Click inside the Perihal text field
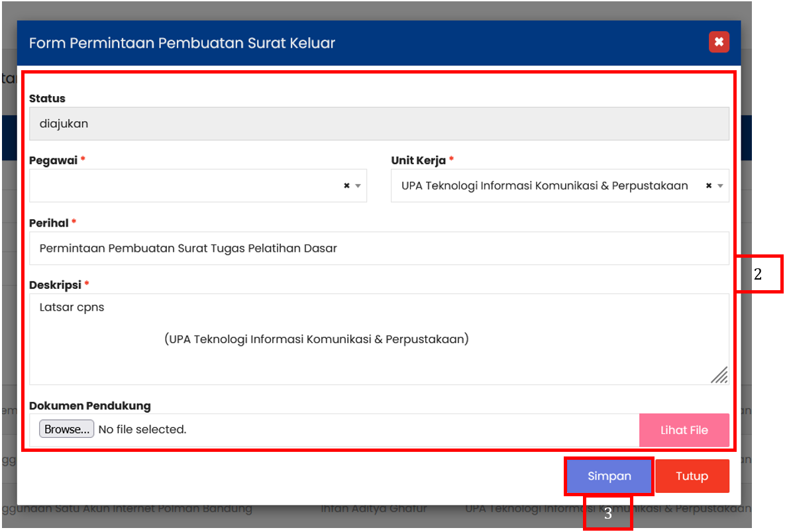Screen dimensions: 787x532 [379, 248]
